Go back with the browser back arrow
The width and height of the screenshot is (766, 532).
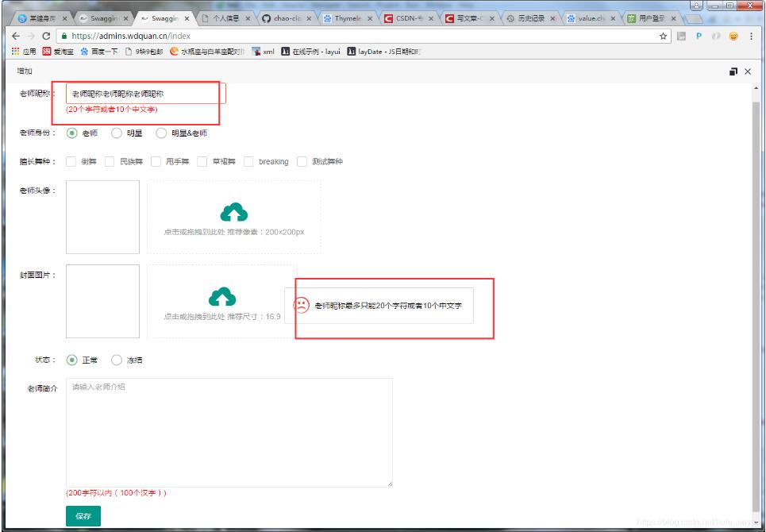click(x=16, y=37)
